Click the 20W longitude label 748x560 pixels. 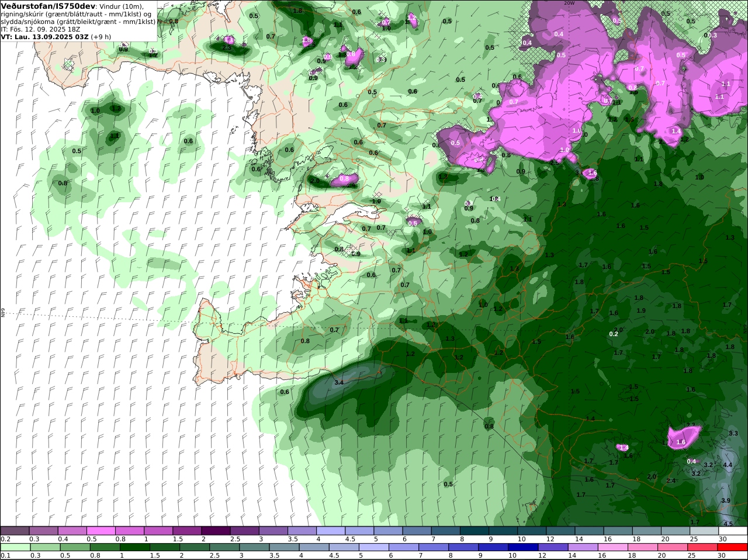(570, 2)
